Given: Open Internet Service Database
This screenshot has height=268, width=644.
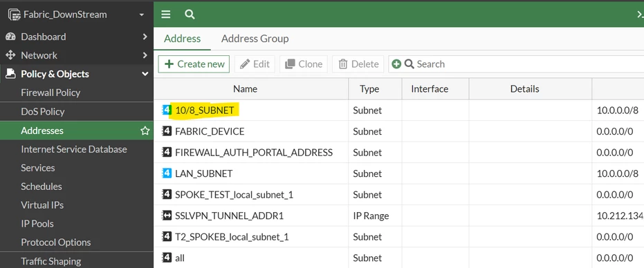Looking at the screenshot, I should tap(74, 149).
